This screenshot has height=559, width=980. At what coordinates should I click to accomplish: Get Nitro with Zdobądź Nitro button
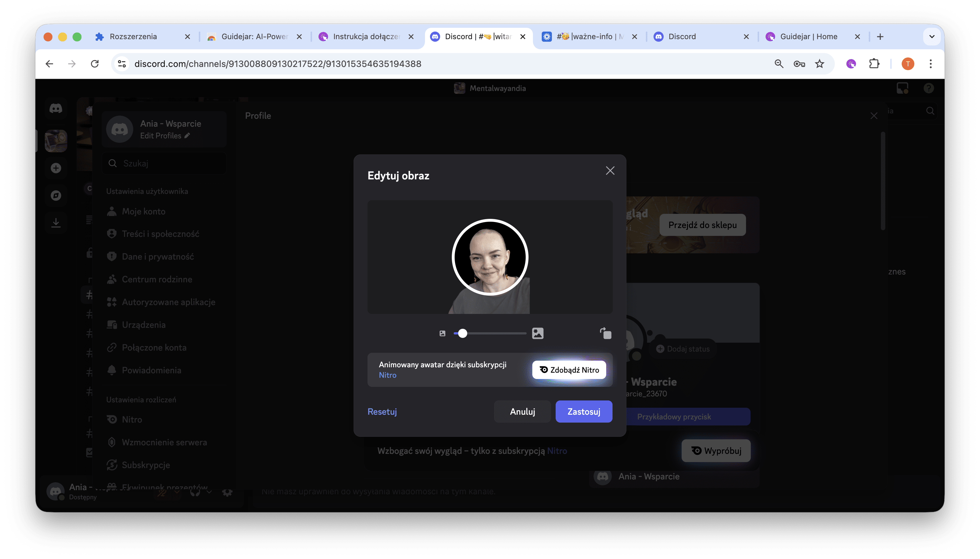(569, 370)
